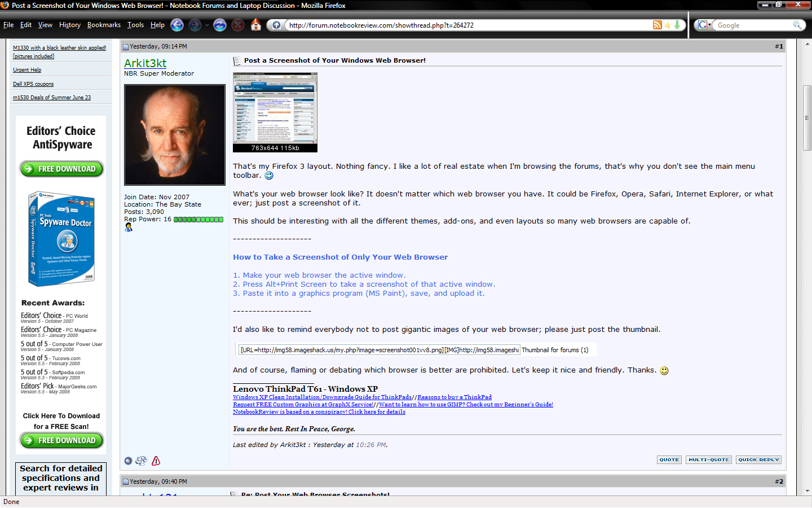The image size is (812, 508).
Task: Click Arkit3kt's avatar photo
Action: pos(175,135)
